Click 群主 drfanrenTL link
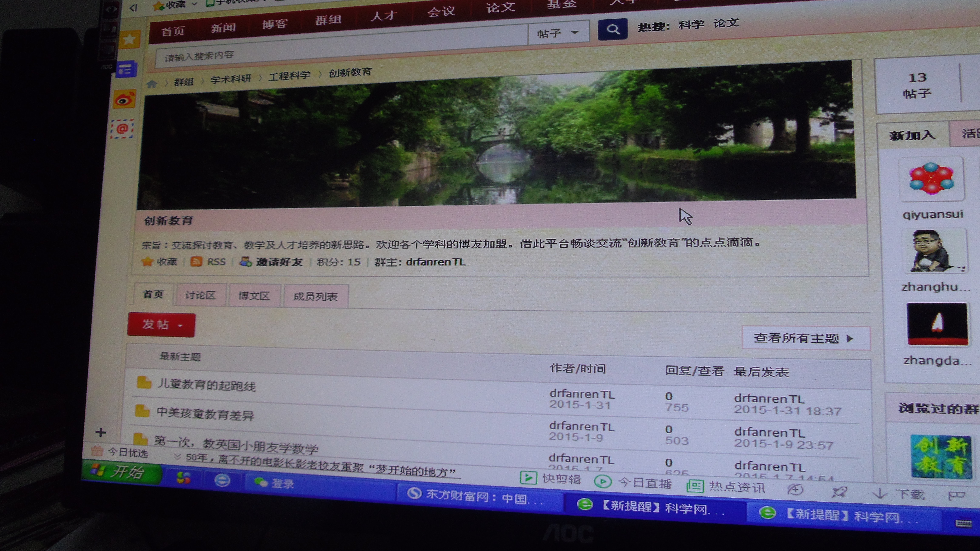 tap(435, 262)
